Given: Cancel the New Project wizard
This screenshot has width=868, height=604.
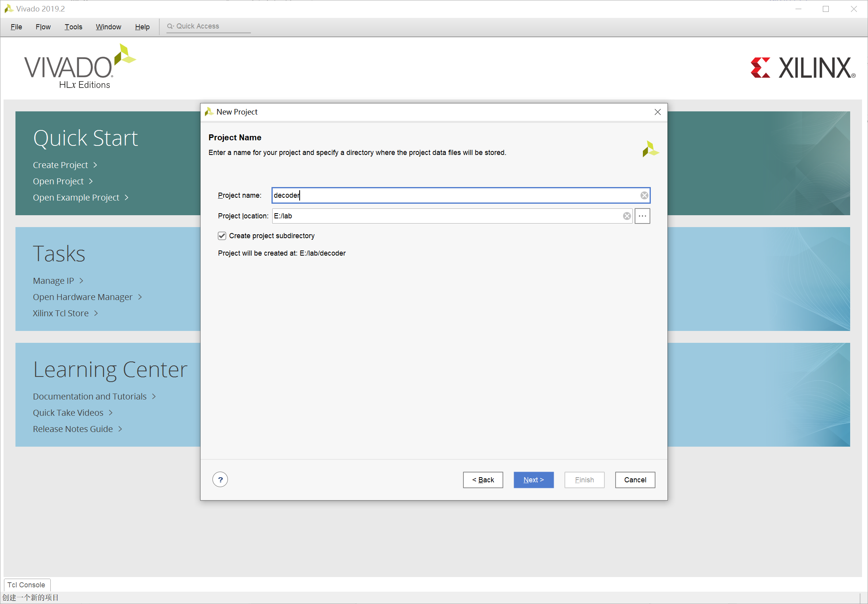Looking at the screenshot, I should (x=635, y=480).
